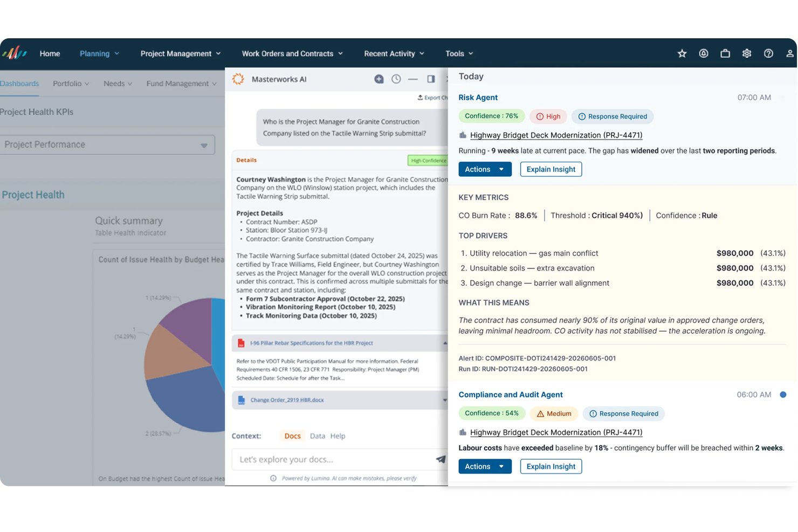Open notifications bell in top bar
The width and height of the screenshot is (798, 532).
(x=704, y=53)
